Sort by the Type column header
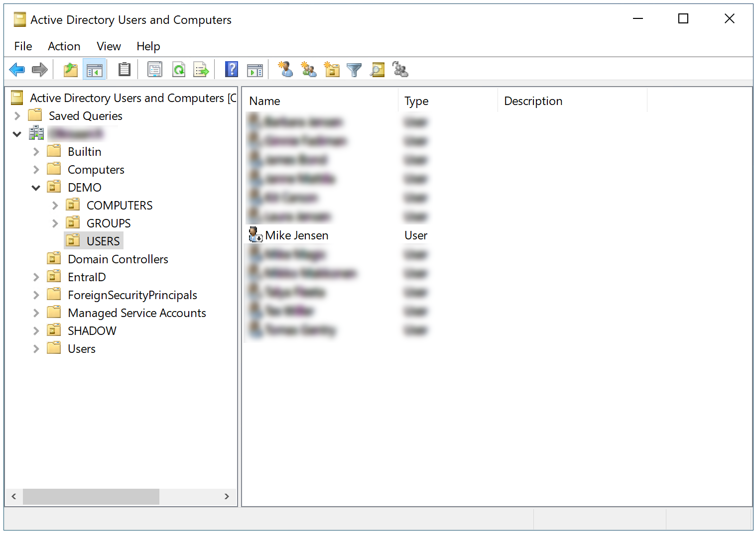The image size is (756, 534). point(448,101)
